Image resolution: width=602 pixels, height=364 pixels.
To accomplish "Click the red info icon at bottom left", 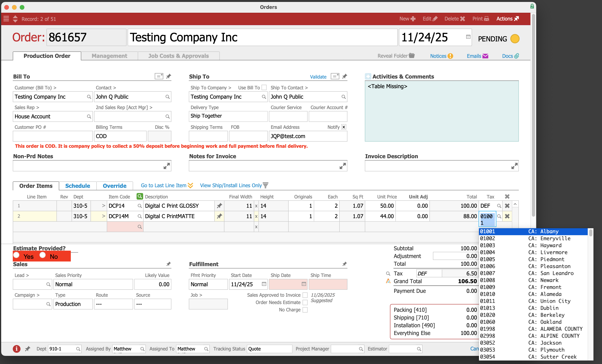I will (x=16, y=349).
